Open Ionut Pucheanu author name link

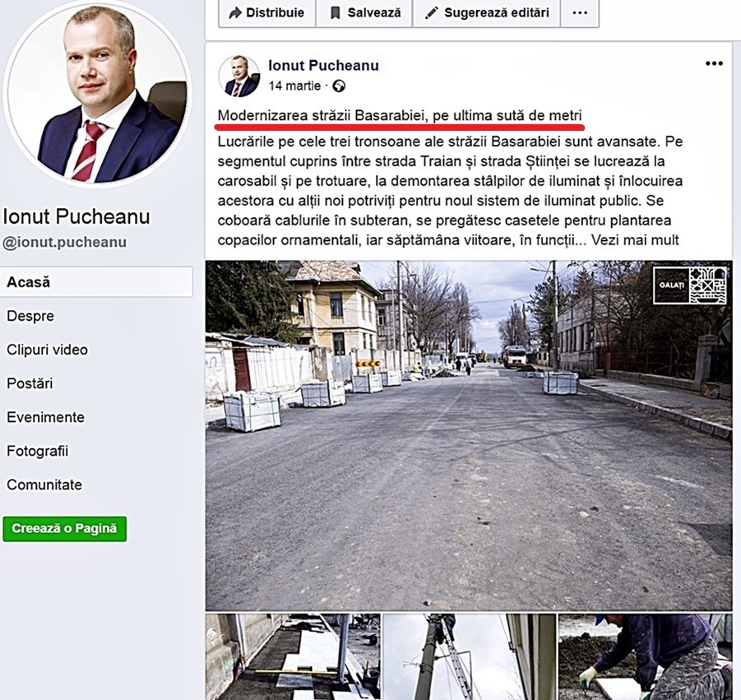(324, 65)
